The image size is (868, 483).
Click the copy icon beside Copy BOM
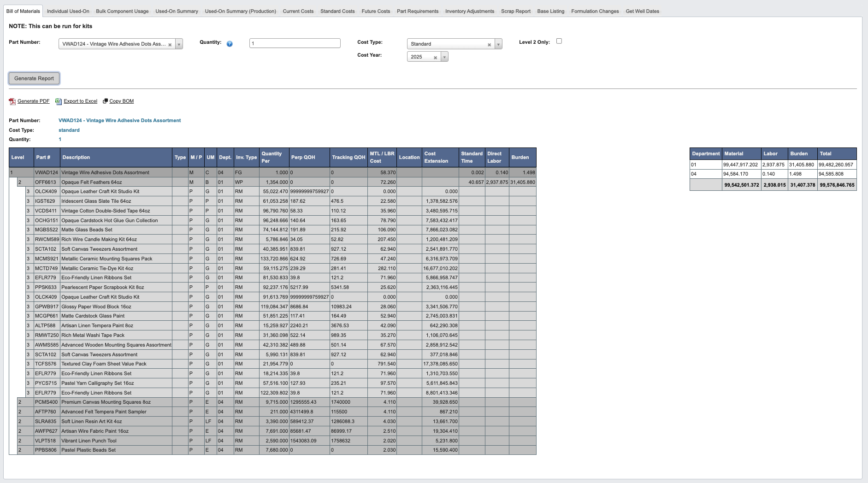[106, 101]
